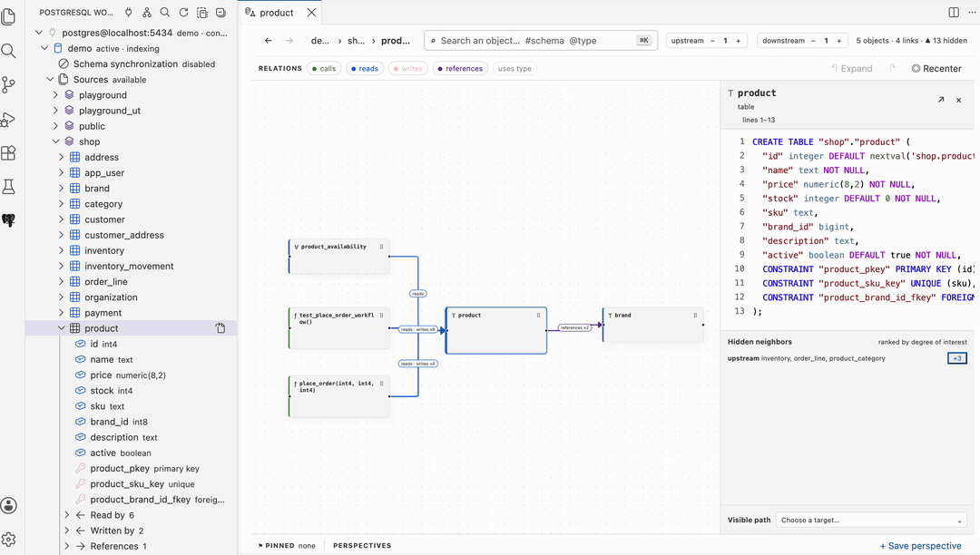Open the product detail in the editor with the arrow icon
The image size is (980, 555).
pyautogui.click(x=941, y=99)
